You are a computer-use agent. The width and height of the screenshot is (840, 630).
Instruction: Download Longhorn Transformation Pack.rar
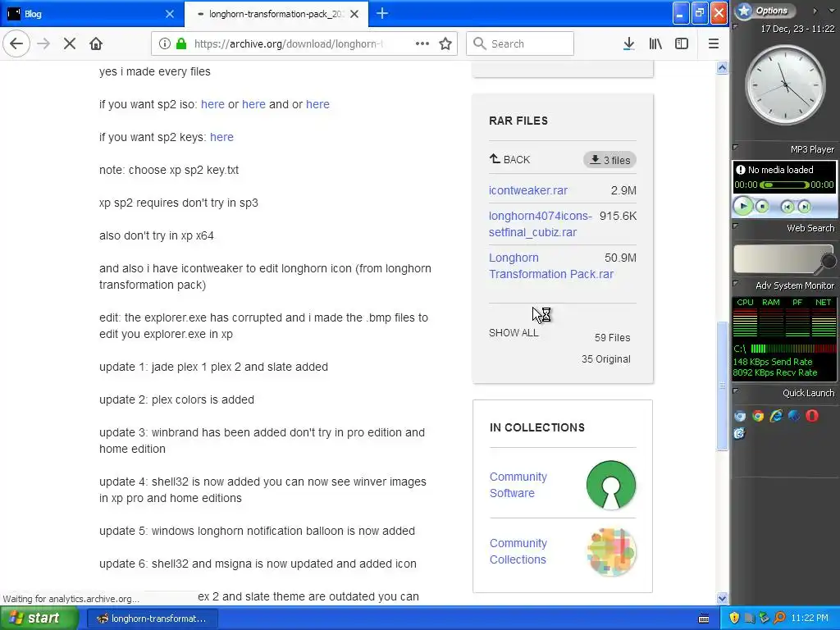(x=551, y=266)
